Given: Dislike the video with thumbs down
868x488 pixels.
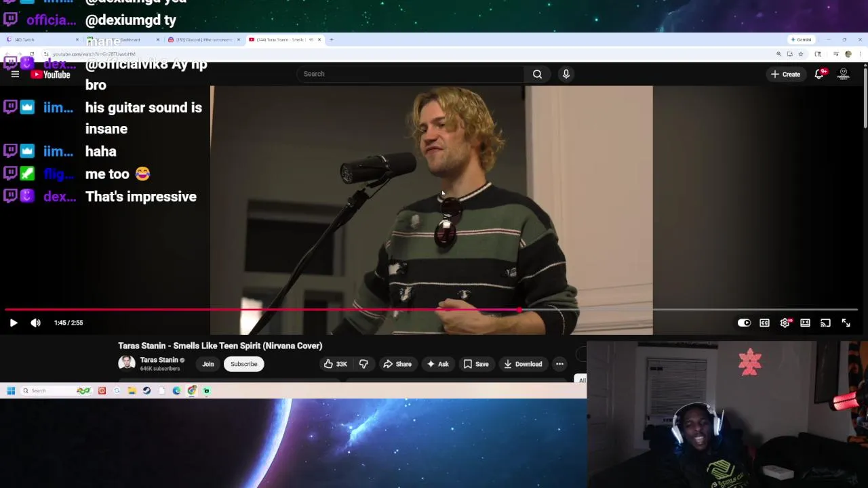Looking at the screenshot, I should pyautogui.click(x=363, y=364).
